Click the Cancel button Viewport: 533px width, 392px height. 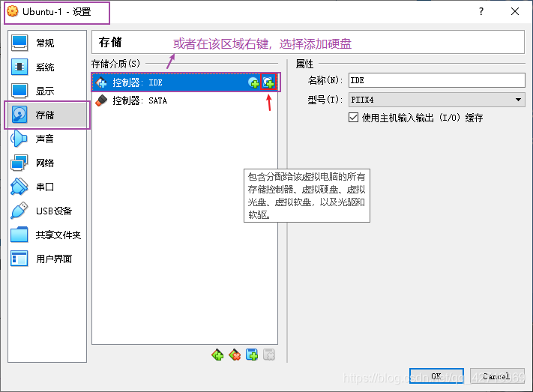(497, 376)
